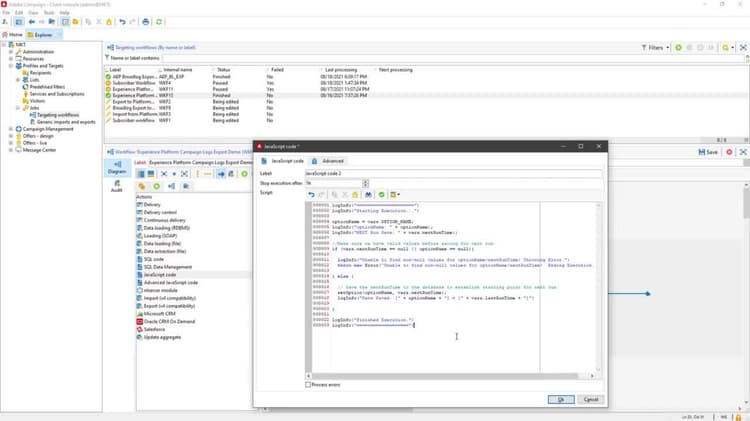Select the SQL code activity
Image resolution: width=750 pixels, height=421 pixels.
pos(155,259)
